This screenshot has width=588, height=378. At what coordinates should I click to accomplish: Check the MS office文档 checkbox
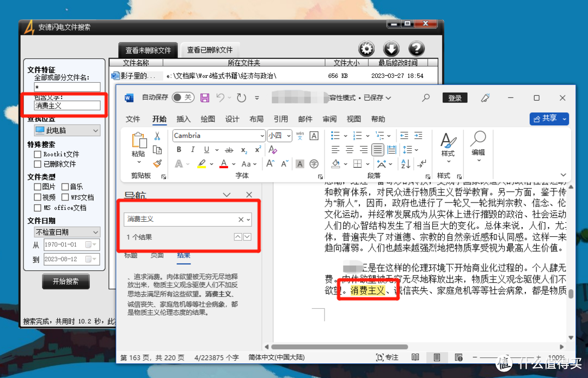[37, 208]
